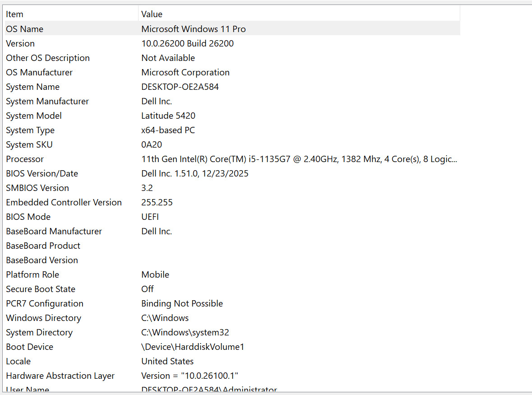Click value 10.0.26200 Build 26200
This screenshot has width=532, height=395.
coord(187,43)
